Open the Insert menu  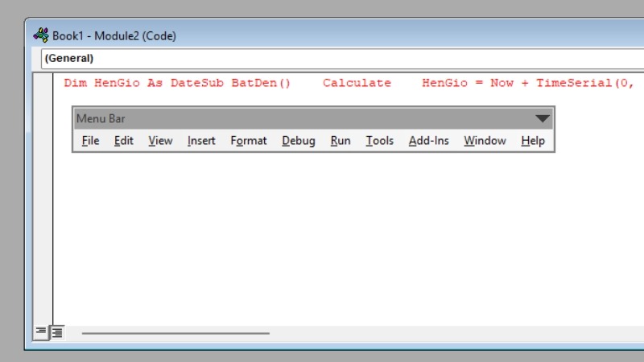201,141
